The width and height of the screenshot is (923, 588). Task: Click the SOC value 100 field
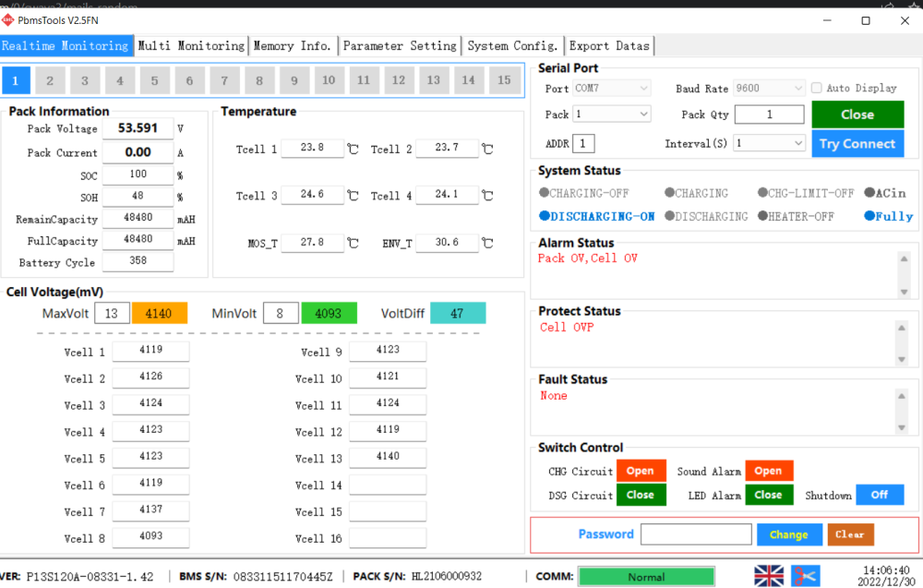[x=138, y=174]
